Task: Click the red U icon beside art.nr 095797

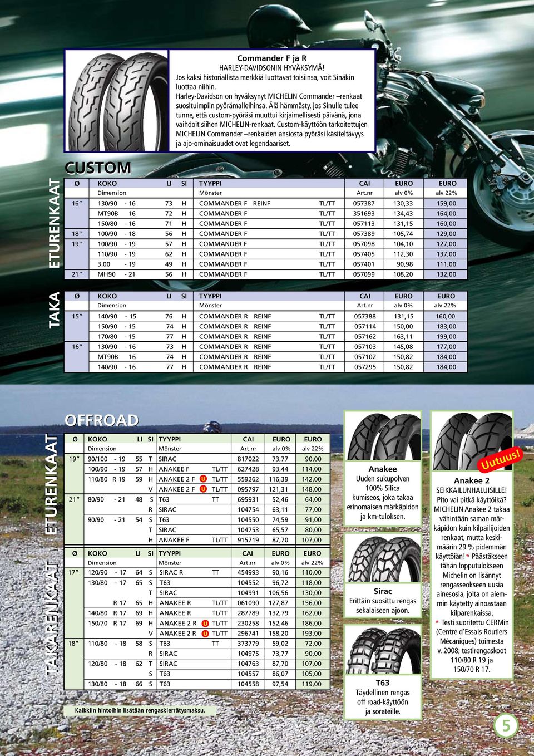Action: pos(204,489)
